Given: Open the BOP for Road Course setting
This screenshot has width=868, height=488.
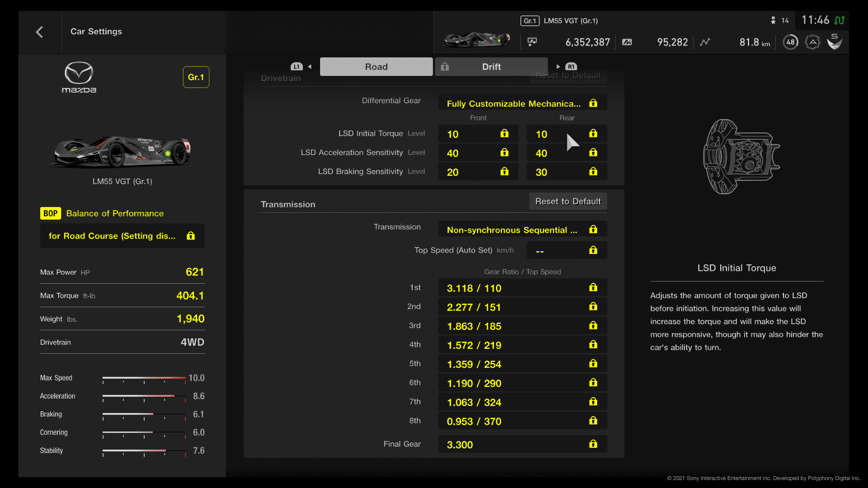Looking at the screenshot, I should click(x=122, y=236).
